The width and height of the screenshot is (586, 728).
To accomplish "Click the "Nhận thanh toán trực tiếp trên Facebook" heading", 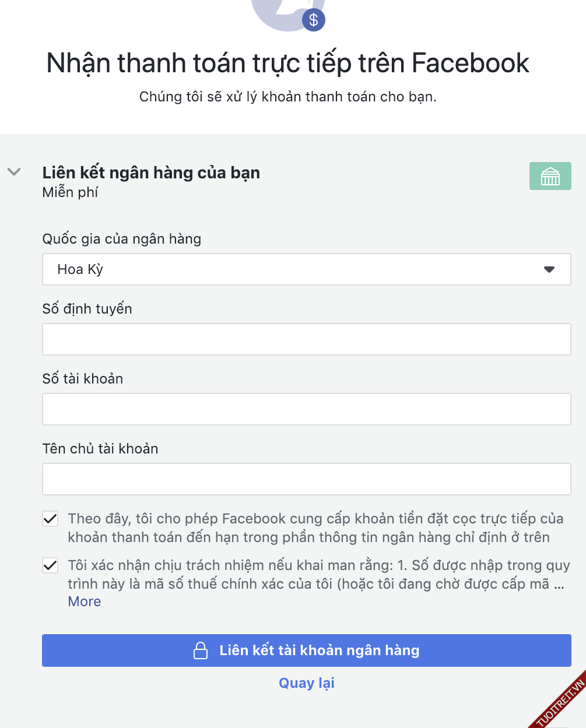I will point(288,63).
